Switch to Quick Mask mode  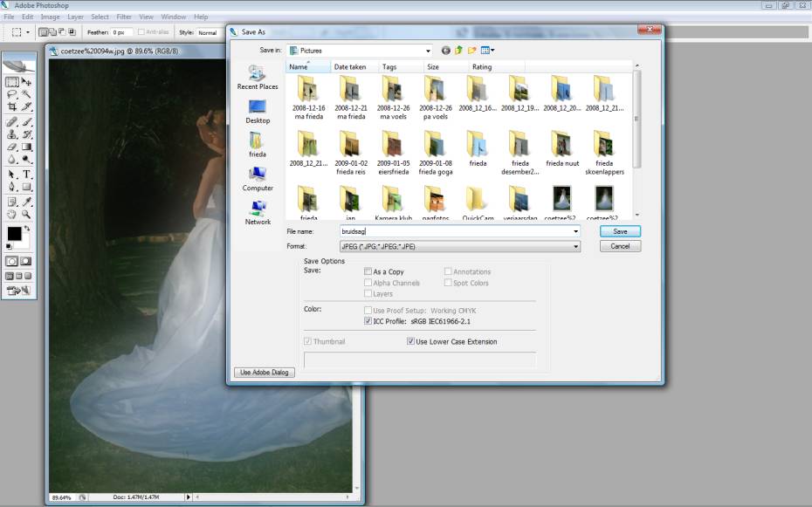25,261
